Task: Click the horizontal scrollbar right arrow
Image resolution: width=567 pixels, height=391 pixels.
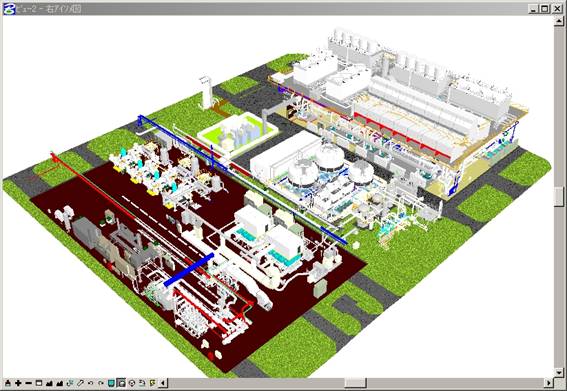Action: coord(549,383)
